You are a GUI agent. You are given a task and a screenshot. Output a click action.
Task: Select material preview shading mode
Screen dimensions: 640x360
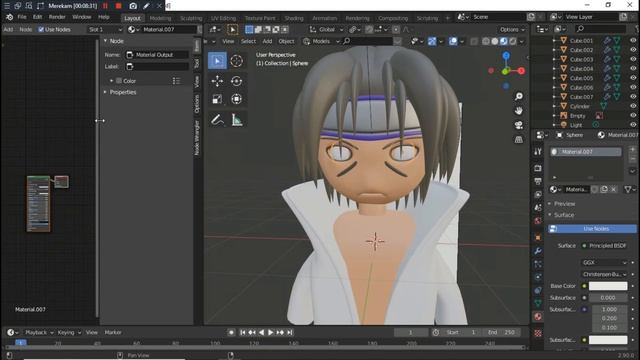(503, 41)
